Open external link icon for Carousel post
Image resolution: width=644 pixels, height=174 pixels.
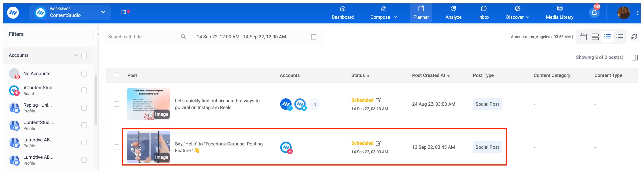tap(378, 143)
